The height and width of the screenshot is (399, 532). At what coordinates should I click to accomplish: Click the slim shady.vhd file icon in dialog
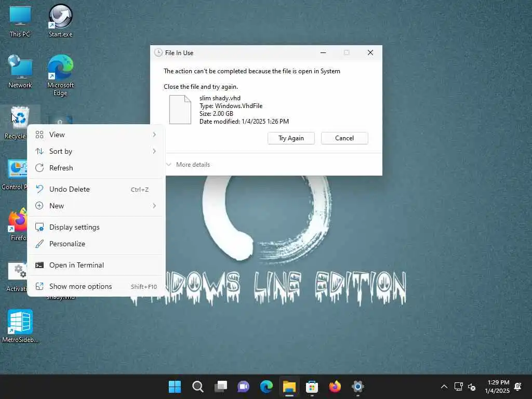click(180, 110)
